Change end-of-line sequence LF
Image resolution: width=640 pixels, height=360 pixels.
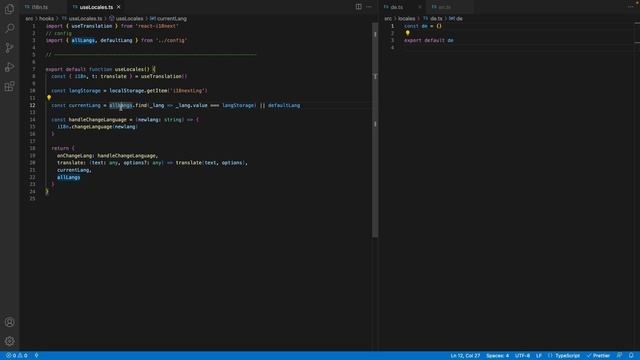point(539,356)
